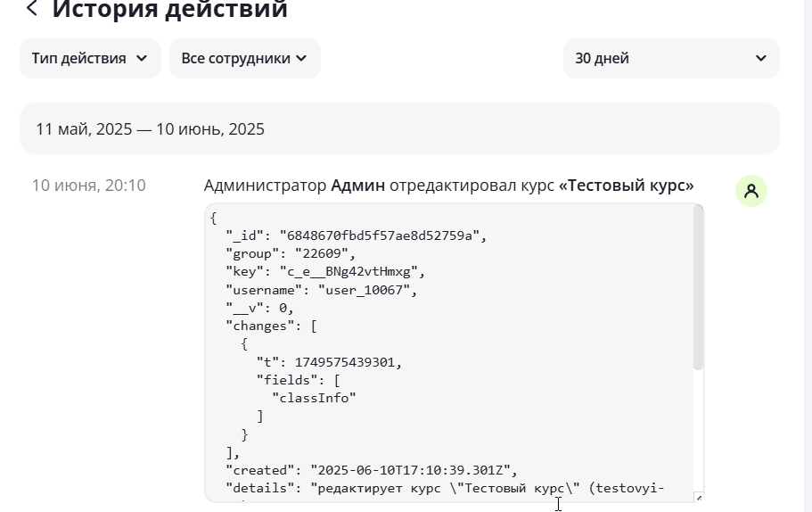Click the chevron in Тип действия filter
Viewport: 812px width, 512px height.
click(x=142, y=59)
